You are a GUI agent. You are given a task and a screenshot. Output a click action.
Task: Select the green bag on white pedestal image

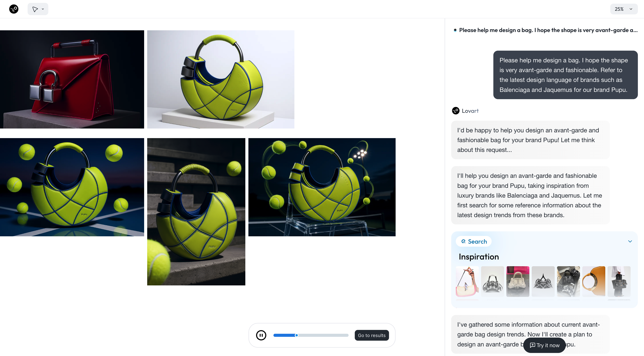point(220,79)
